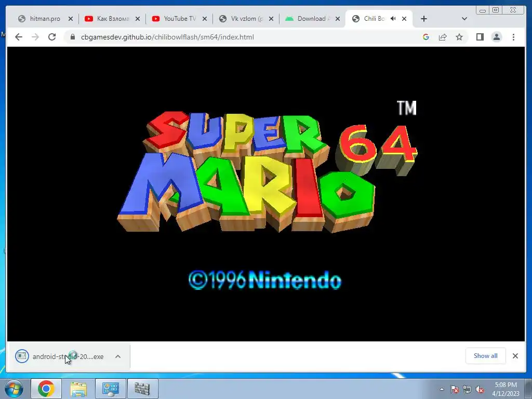Image resolution: width=532 pixels, height=399 pixels.
Task: Close the Download Android tab
Action: coord(338,19)
